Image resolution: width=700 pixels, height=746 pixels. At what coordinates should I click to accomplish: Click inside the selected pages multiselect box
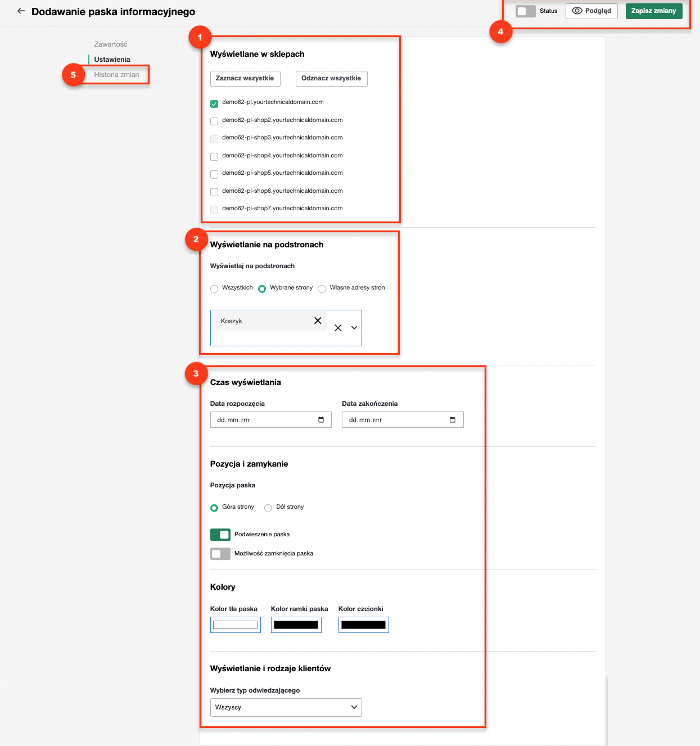pyautogui.click(x=286, y=328)
